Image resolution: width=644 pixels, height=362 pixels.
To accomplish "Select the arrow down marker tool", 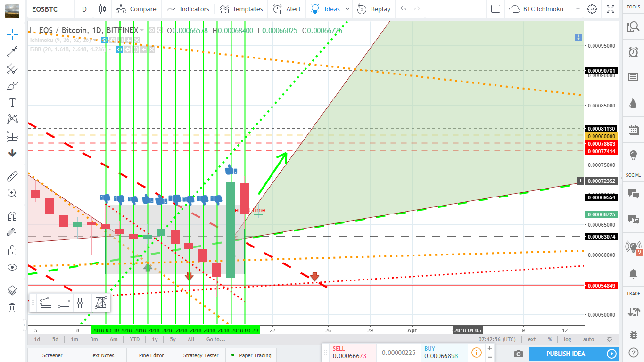I will click(x=12, y=153).
